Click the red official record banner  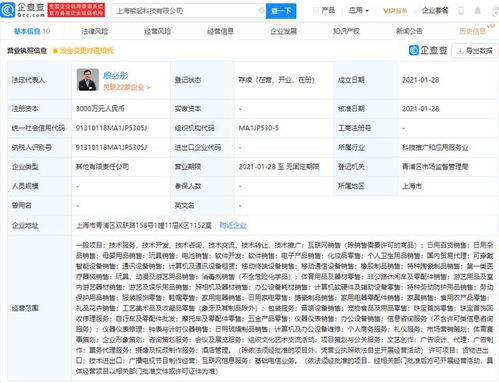point(76,10)
